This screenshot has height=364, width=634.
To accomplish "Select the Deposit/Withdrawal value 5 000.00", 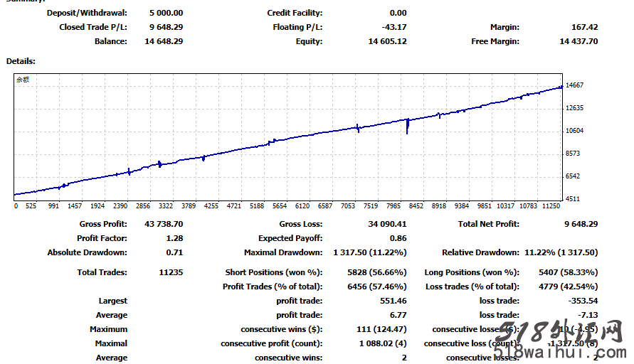I will coord(167,13).
